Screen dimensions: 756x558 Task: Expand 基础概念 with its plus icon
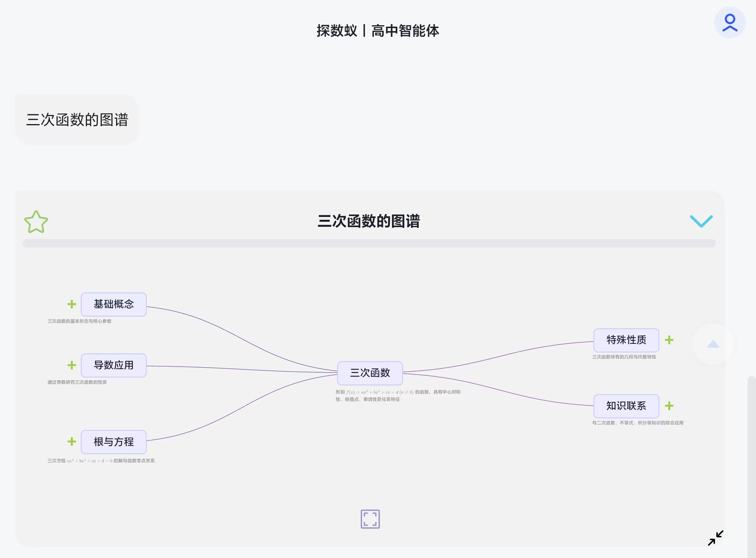[x=72, y=304]
